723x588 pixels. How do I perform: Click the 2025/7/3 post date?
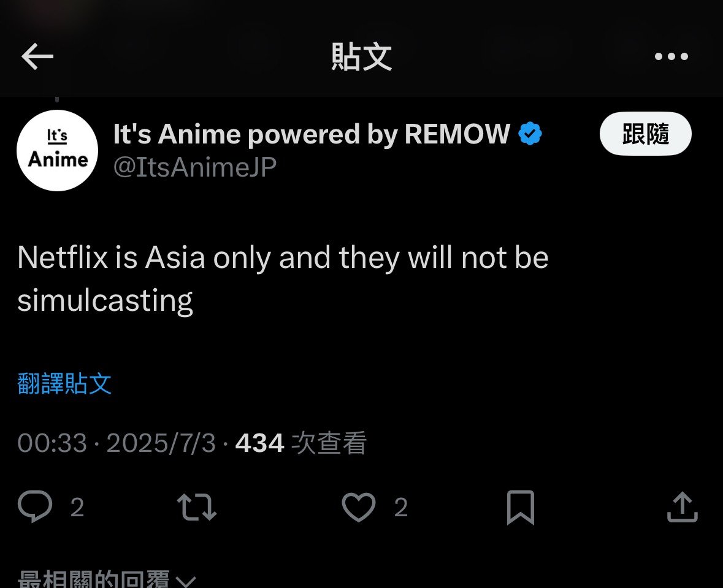click(161, 443)
